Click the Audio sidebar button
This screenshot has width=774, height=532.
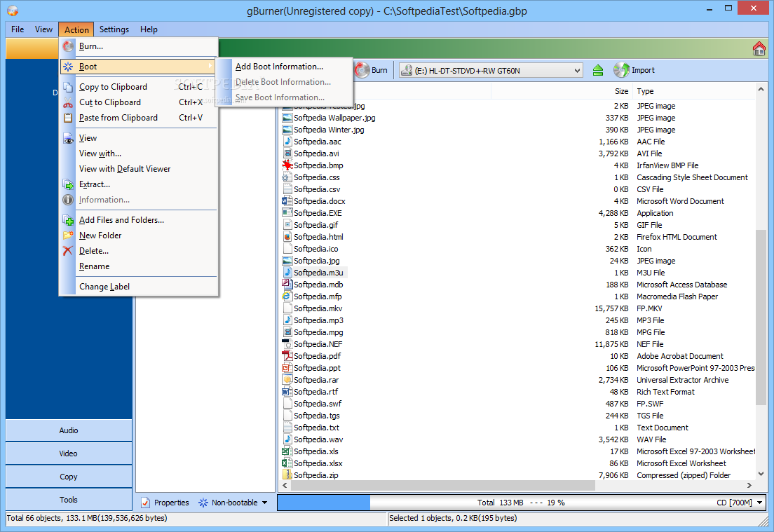pyautogui.click(x=69, y=430)
